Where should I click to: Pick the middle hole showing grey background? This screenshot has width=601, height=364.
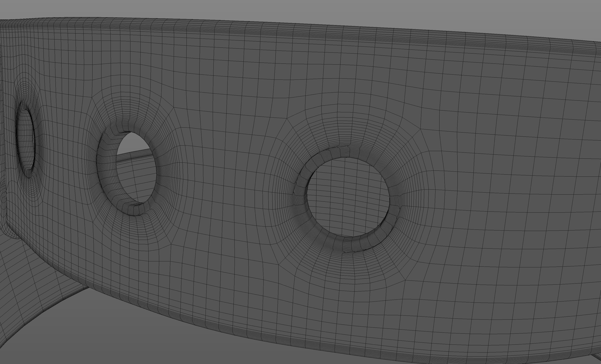136,167
